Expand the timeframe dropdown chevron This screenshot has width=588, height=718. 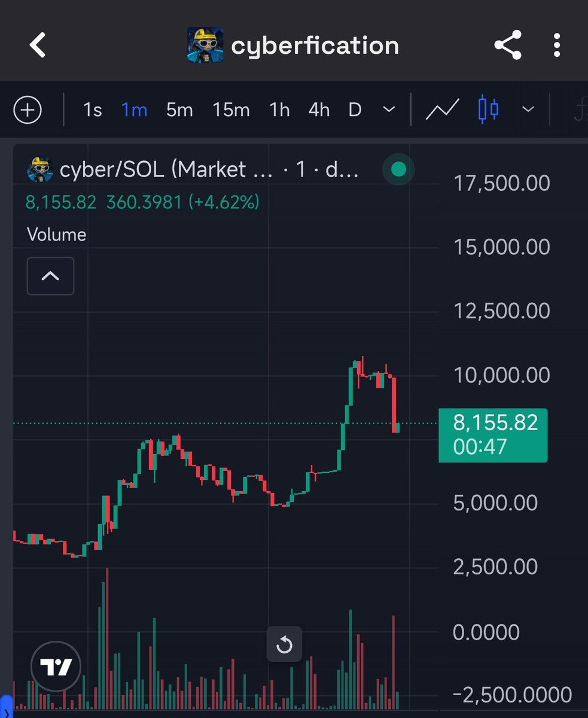tap(389, 110)
